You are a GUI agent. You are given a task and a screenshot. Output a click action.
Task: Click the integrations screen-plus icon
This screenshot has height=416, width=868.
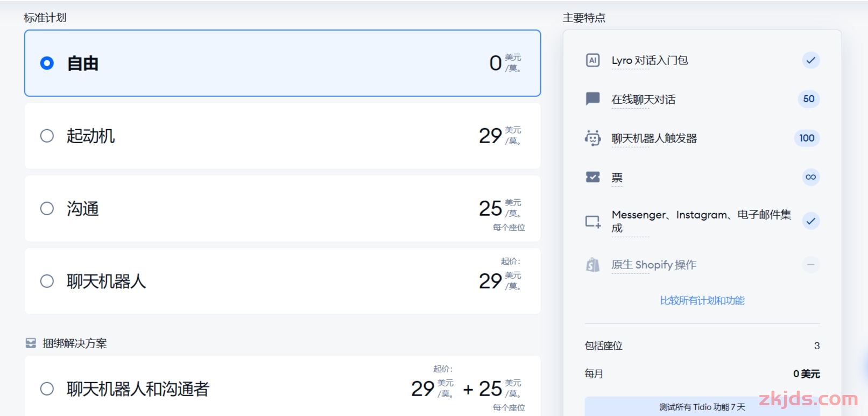pos(592,221)
